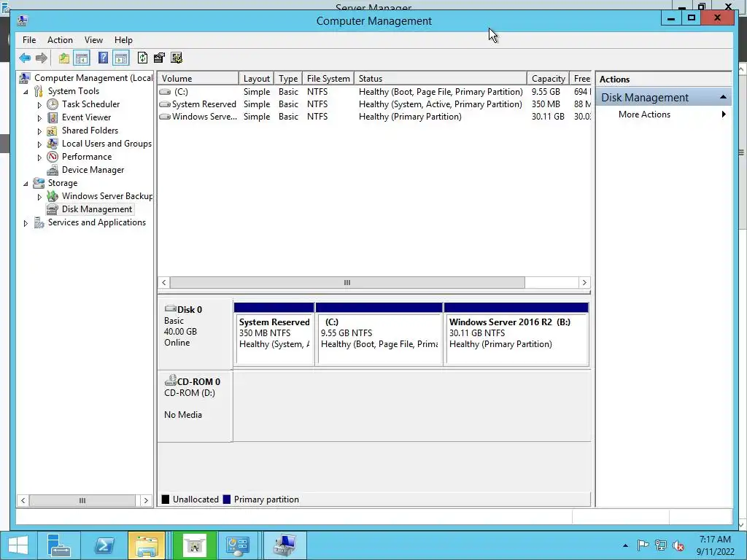Sort by the Volume column header
This screenshot has height=560, width=747.
[x=198, y=79]
